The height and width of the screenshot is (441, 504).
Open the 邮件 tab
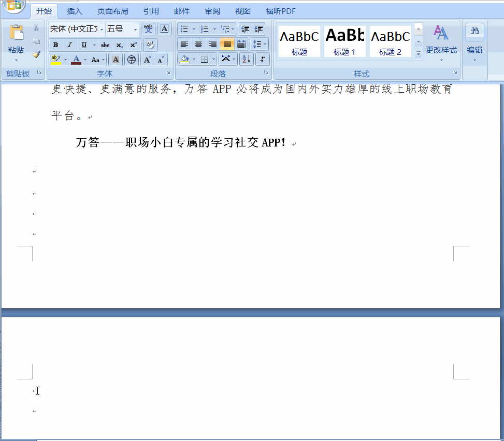click(x=182, y=11)
